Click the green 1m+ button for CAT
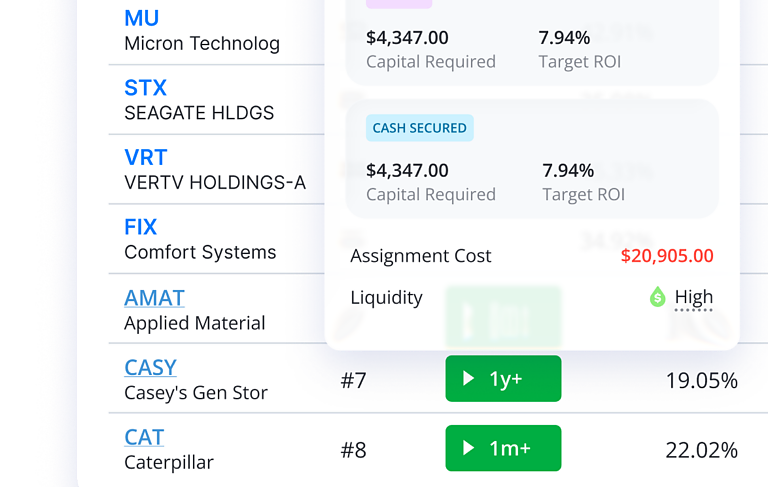This screenshot has width=768, height=487. pyautogui.click(x=503, y=448)
